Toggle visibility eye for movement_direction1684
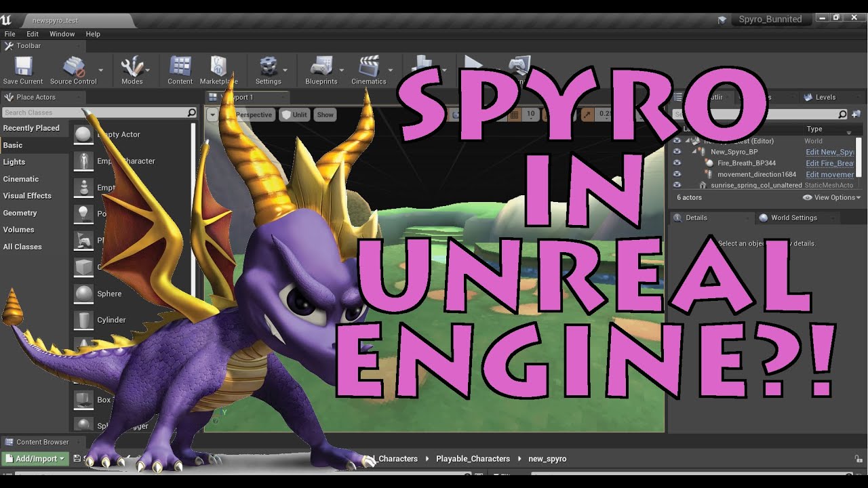868x488 pixels. 677,174
